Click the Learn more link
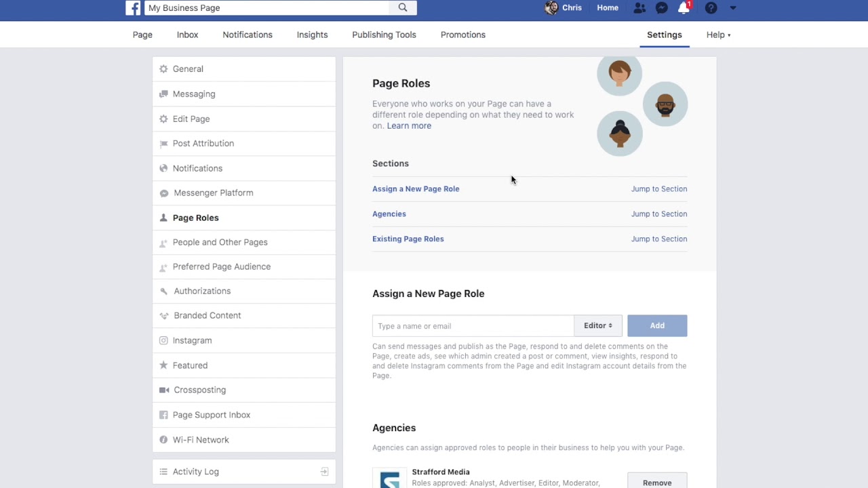 (409, 126)
